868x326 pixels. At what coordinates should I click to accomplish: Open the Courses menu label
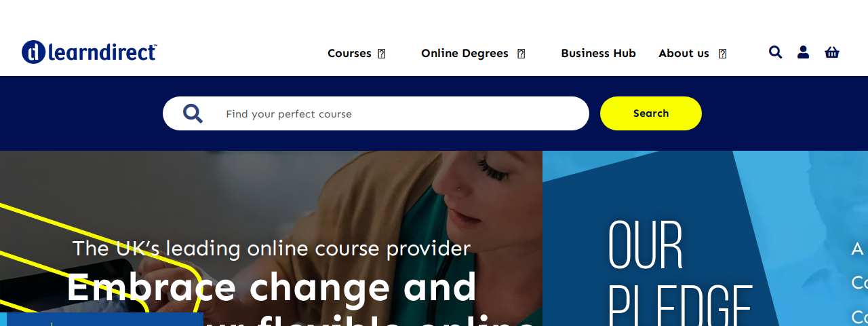[x=349, y=53]
